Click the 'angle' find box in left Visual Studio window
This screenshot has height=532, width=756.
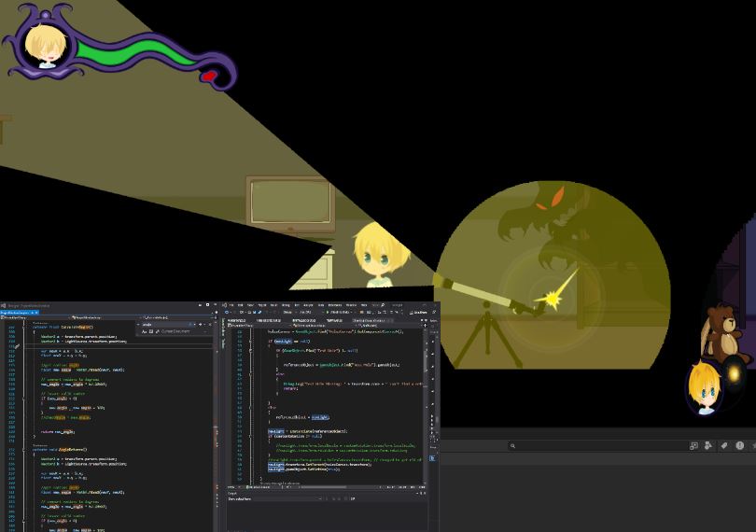[164, 324]
